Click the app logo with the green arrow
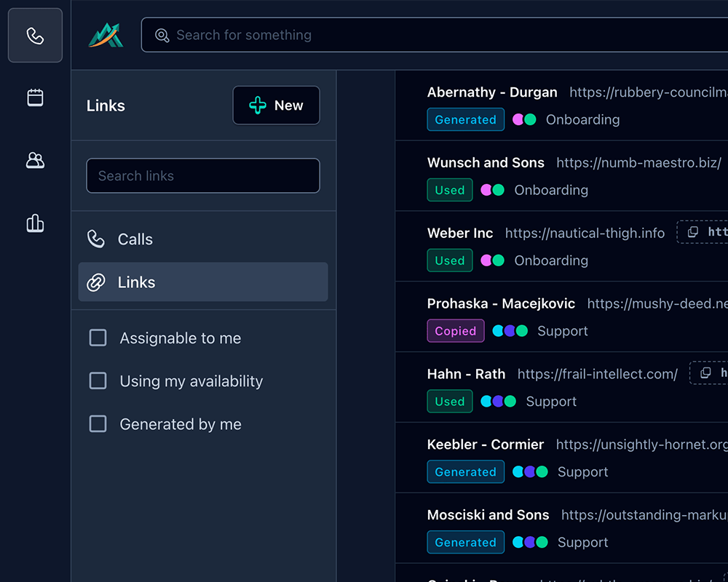Screen dimensions: 728x582 106,35
